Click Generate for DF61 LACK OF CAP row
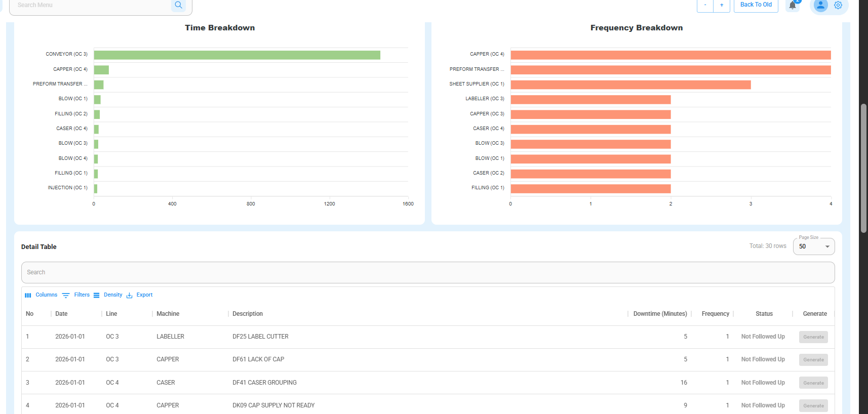This screenshot has height=414, width=868. coord(813,360)
